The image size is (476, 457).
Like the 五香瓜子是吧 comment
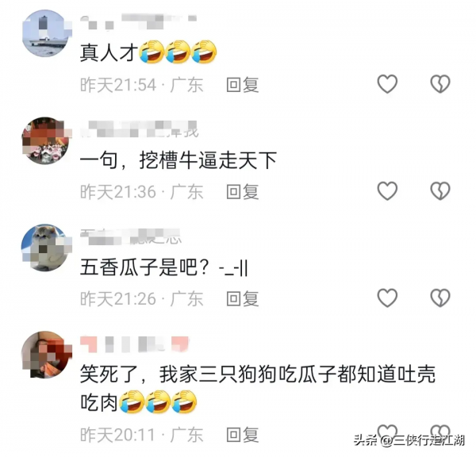(387, 298)
